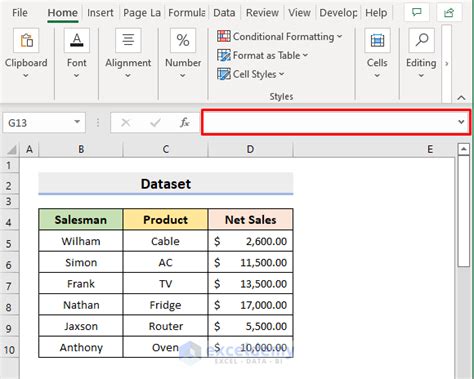
Task: Click the Name Box showing G13
Action: click(37, 123)
